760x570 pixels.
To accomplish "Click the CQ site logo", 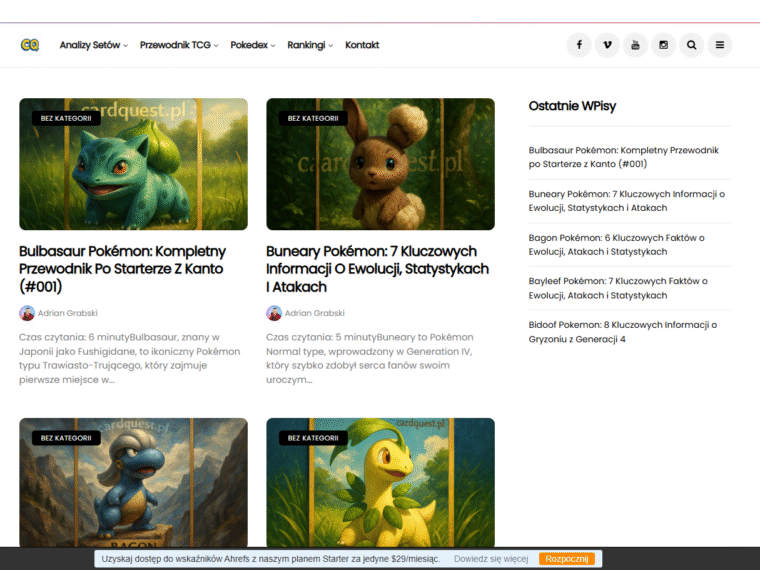I will (x=30, y=45).
